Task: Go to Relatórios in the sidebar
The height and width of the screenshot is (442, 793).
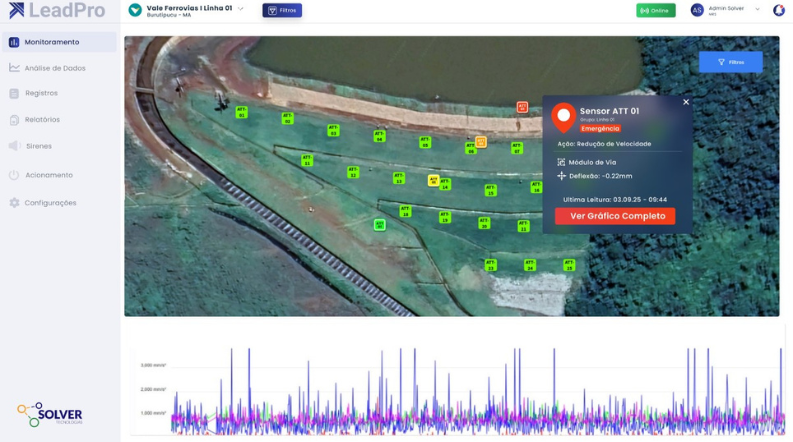Action: click(x=42, y=120)
